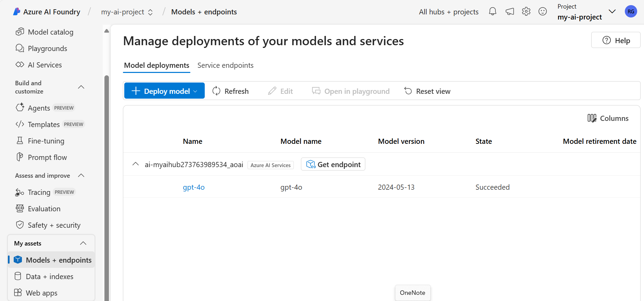Click the Succeeded state cell
644x301 pixels.
[x=492, y=187]
